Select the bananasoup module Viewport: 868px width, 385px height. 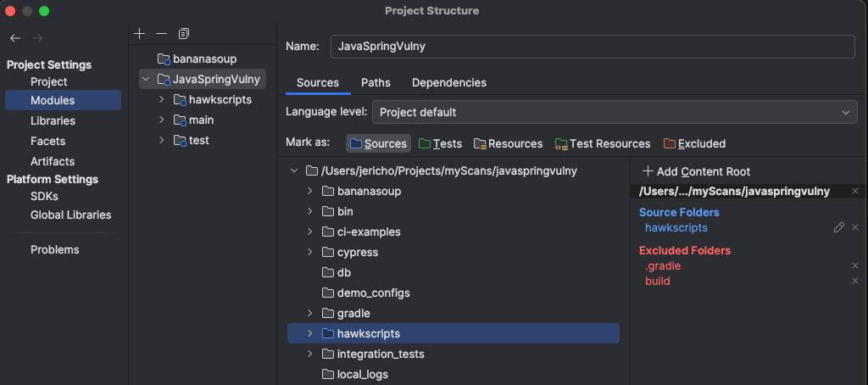pyautogui.click(x=203, y=59)
